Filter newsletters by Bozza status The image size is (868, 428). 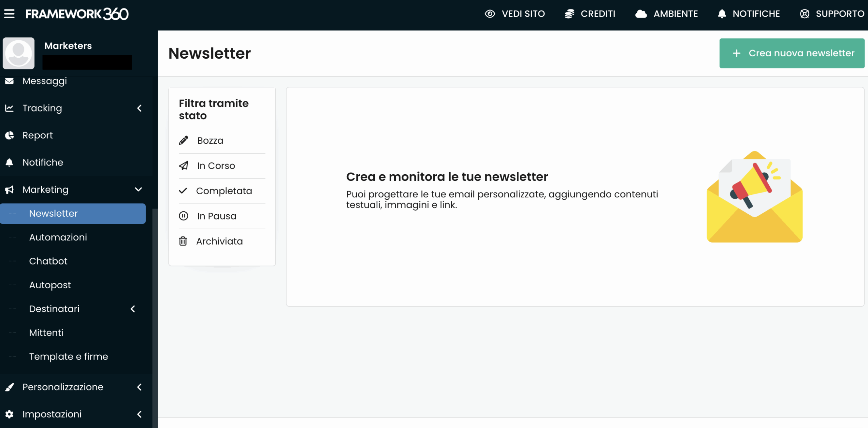pos(210,140)
